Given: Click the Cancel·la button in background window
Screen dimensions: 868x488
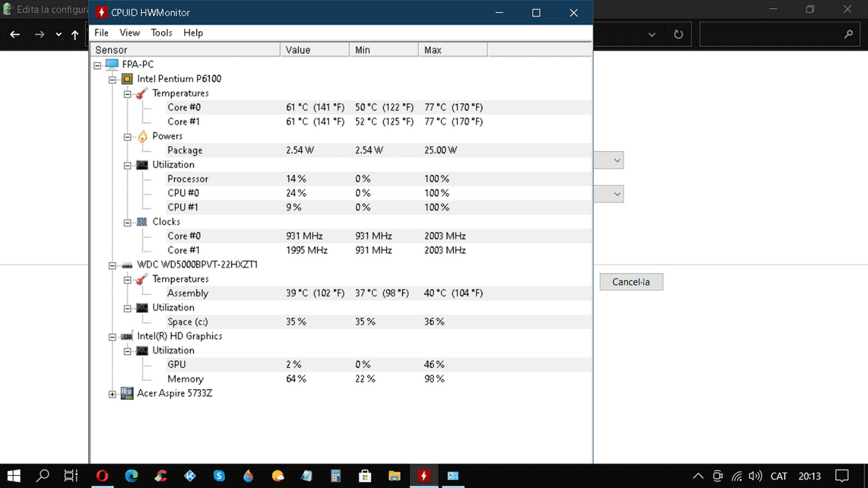Looking at the screenshot, I should (x=631, y=282).
